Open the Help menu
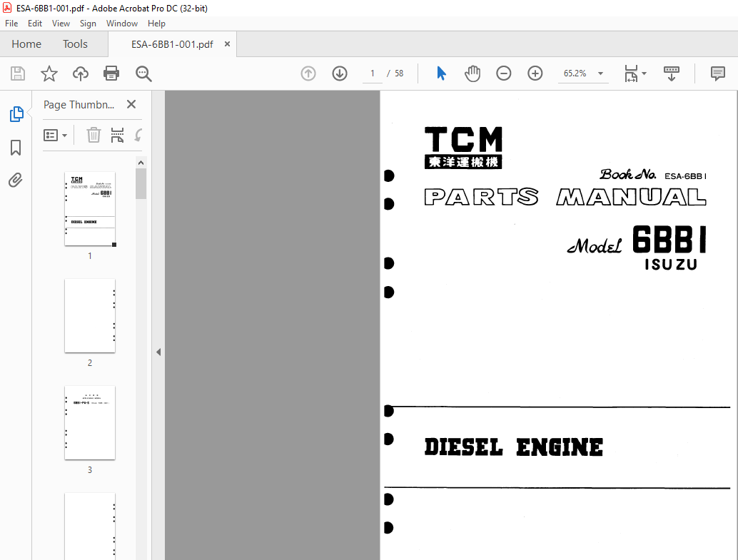 tap(156, 24)
